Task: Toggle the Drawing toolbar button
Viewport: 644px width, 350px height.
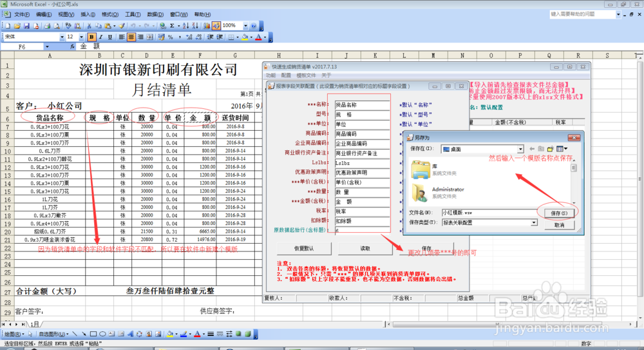Action: [x=216, y=26]
